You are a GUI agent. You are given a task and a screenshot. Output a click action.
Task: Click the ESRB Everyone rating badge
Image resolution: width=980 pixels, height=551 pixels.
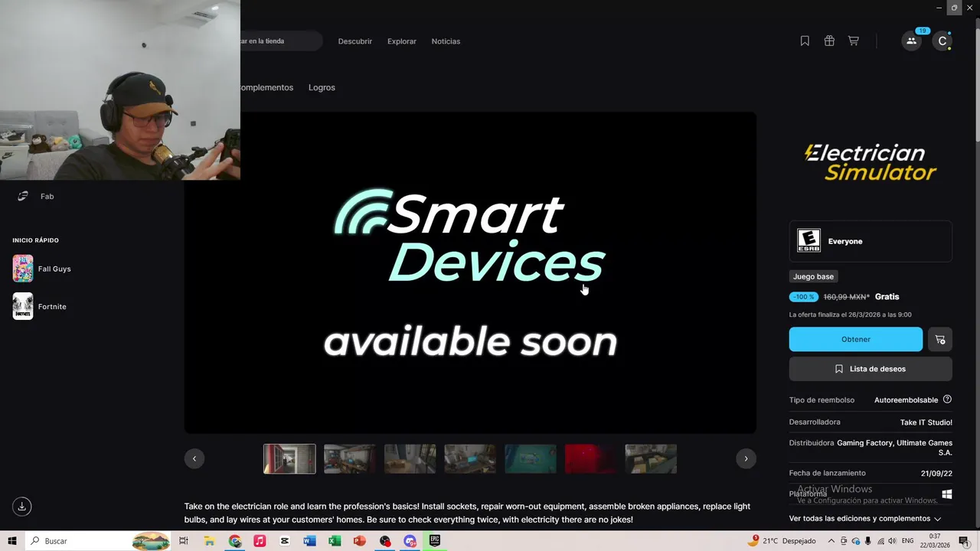point(871,241)
